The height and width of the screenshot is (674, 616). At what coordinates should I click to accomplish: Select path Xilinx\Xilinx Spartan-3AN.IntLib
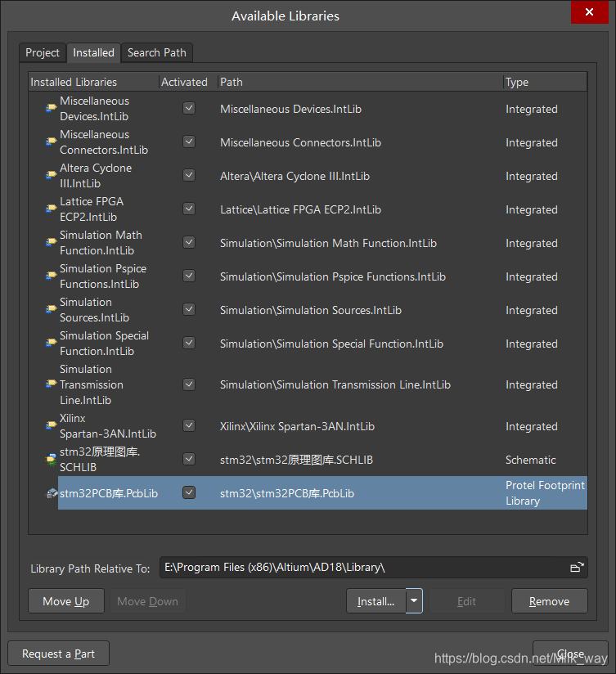click(297, 426)
